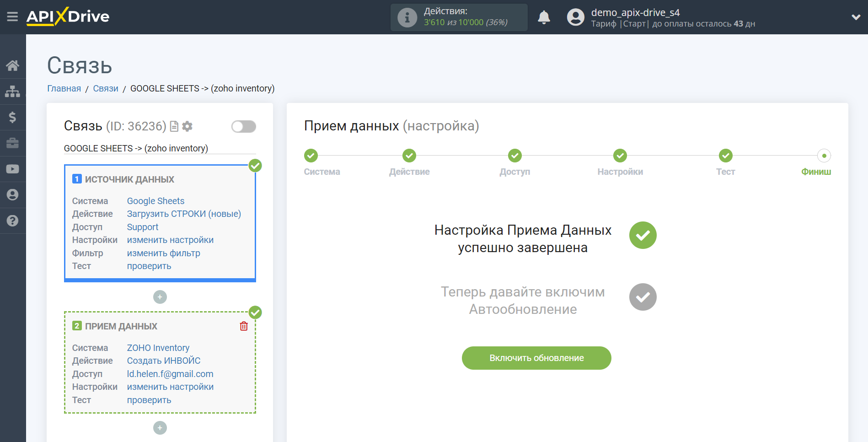Image resolution: width=868 pixels, height=442 pixels.
Task: Go to the Система step
Action: pos(311,156)
